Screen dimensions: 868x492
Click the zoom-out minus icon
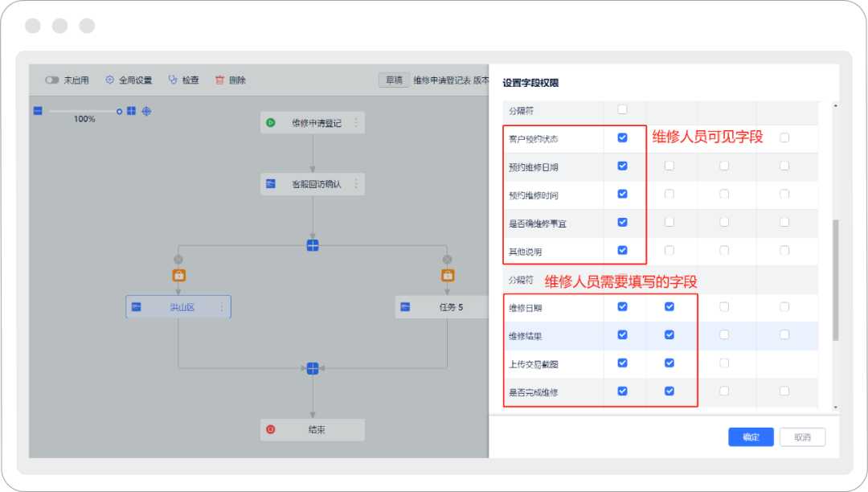coord(38,111)
